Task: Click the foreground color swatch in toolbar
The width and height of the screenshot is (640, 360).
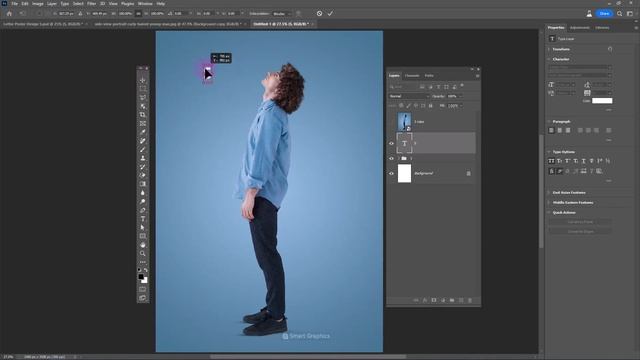Action: tap(141, 277)
